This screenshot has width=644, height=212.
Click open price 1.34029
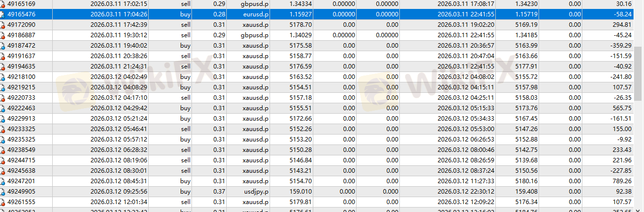[300, 35]
